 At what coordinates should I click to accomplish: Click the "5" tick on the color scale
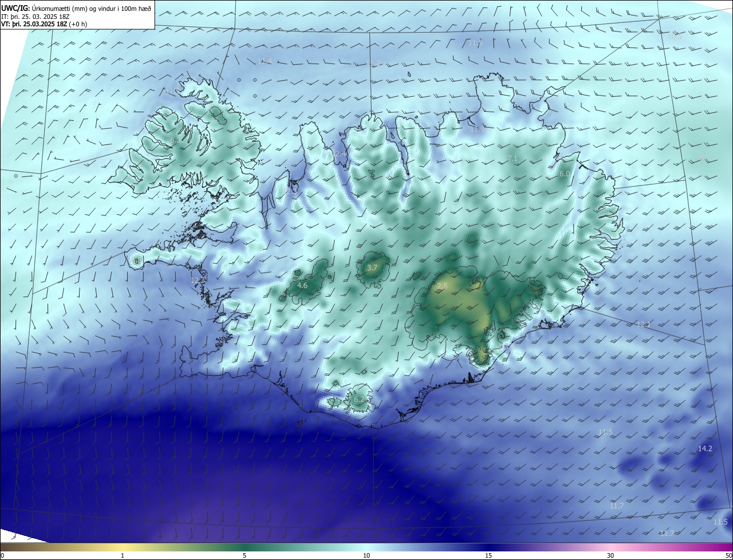coord(245,555)
